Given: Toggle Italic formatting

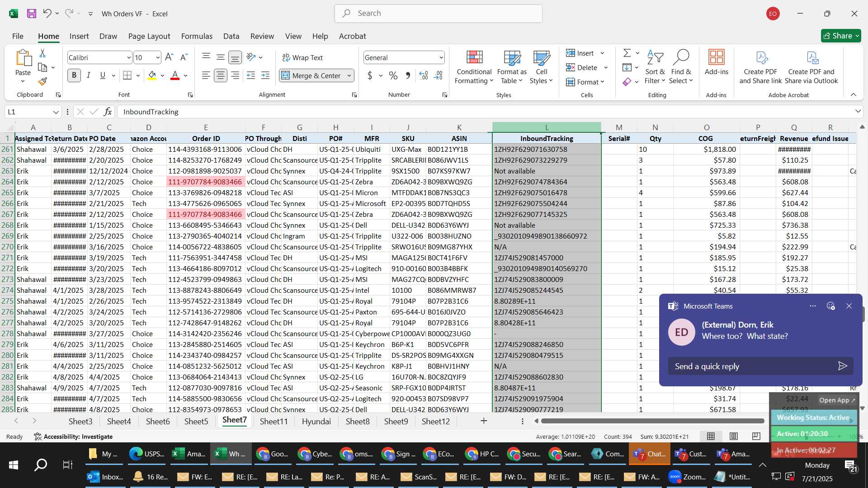Looking at the screenshot, I should [x=89, y=75].
